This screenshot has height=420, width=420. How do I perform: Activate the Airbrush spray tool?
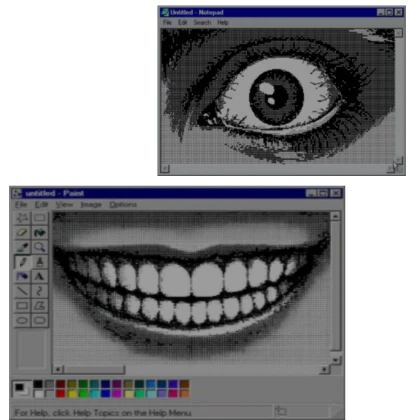tap(22, 276)
